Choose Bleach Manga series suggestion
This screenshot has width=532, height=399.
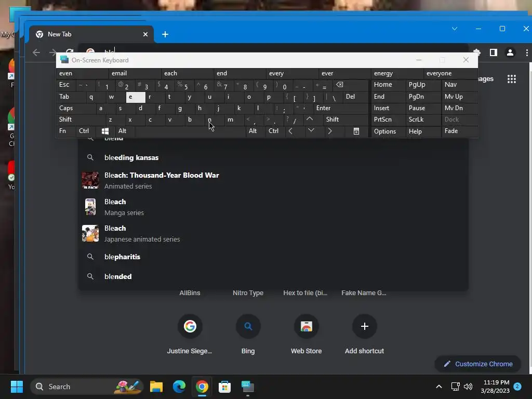pyautogui.click(x=273, y=207)
